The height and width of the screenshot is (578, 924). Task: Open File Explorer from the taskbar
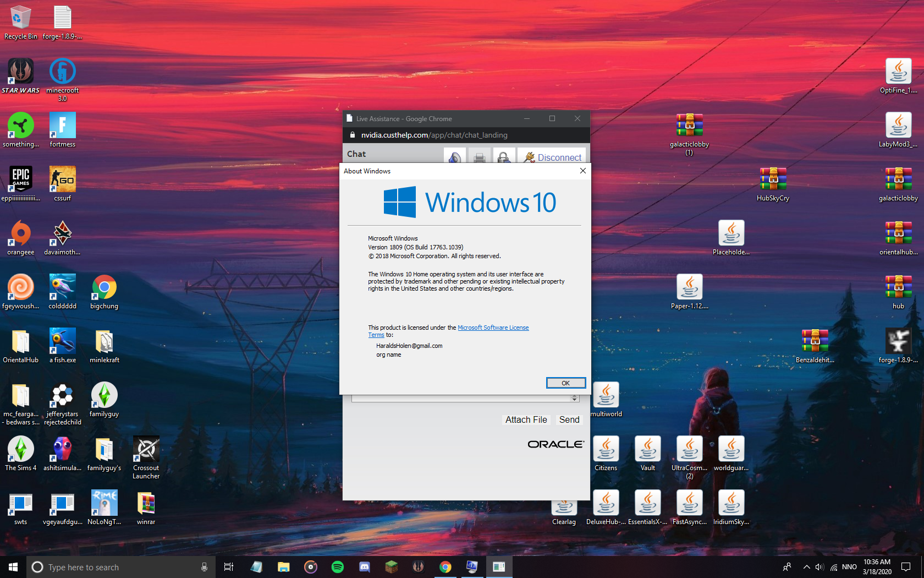tap(283, 567)
